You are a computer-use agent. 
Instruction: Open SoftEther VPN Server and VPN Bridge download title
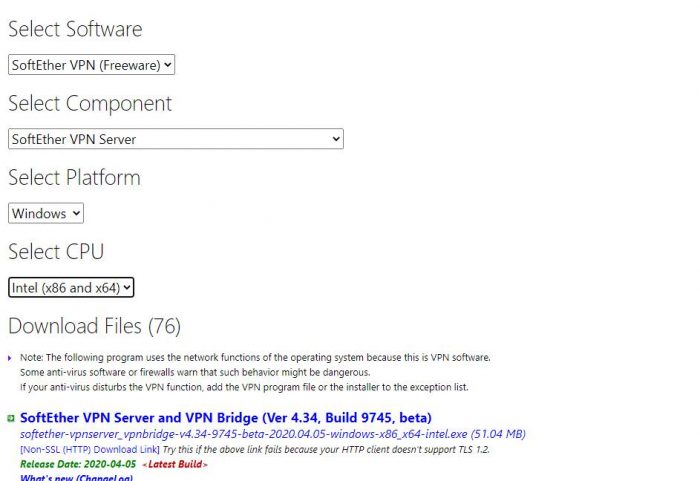point(226,418)
